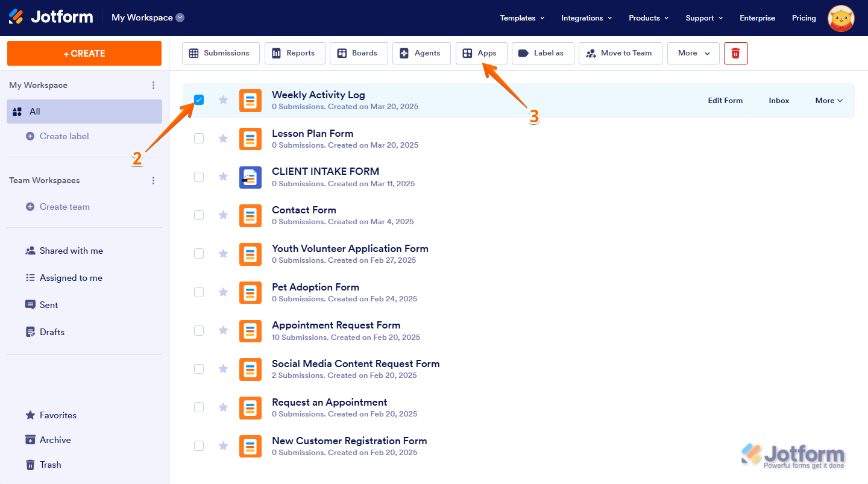Click Edit Form for Weekly Activity Log

point(725,101)
